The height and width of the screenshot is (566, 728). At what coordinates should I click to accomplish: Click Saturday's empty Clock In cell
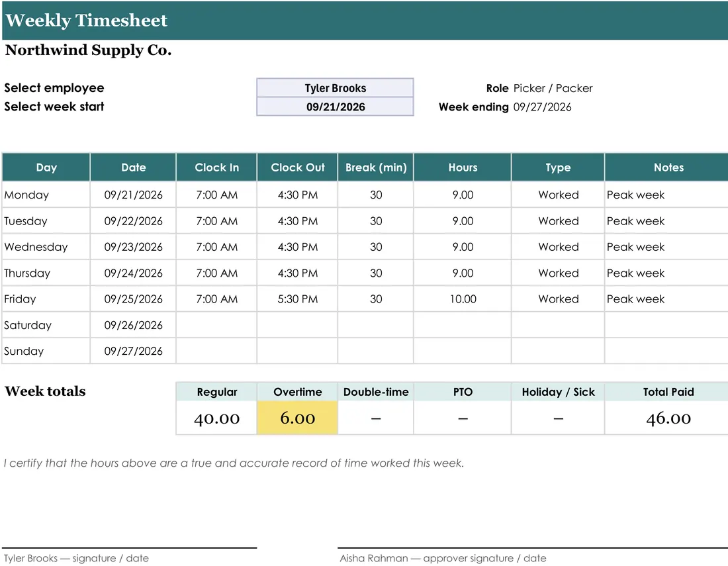click(216, 324)
